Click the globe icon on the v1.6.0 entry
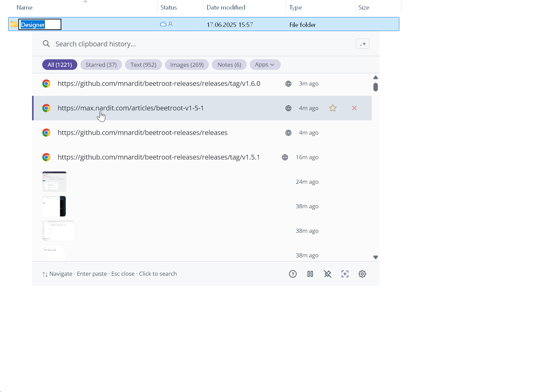Screen dimensions: 554x392 (288, 84)
